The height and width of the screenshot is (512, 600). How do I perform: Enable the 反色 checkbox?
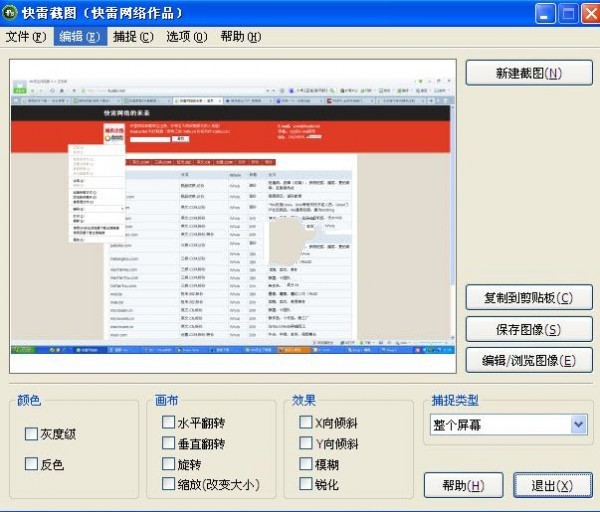click(31, 464)
